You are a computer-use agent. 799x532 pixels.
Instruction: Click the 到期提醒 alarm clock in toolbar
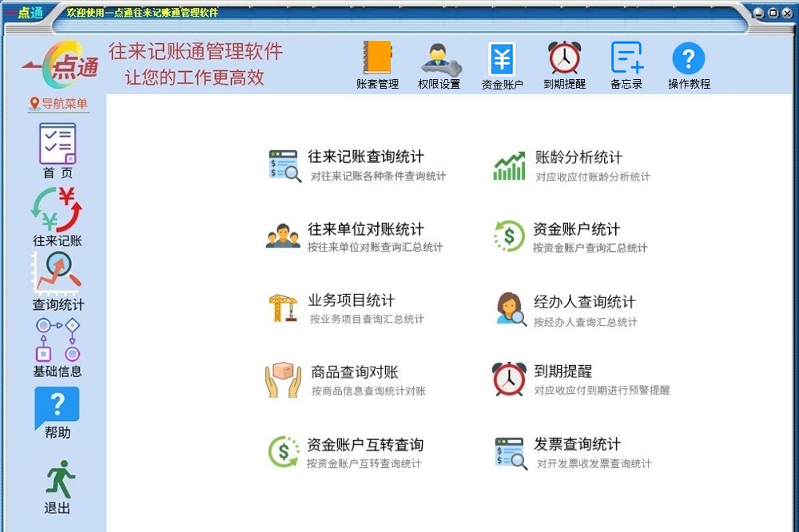point(565,58)
